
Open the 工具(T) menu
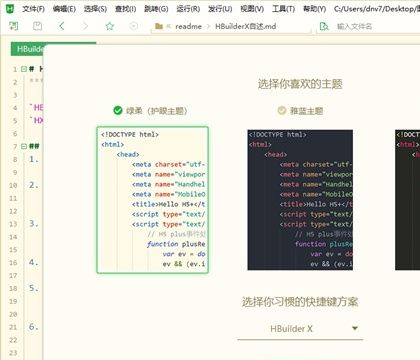(x=283, y=9)
